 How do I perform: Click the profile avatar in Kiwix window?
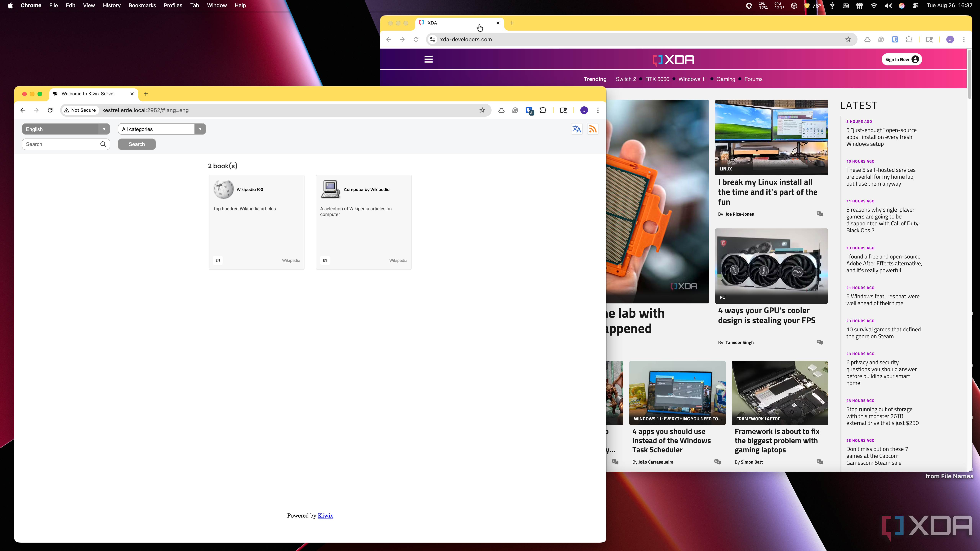tap(584, 110)
